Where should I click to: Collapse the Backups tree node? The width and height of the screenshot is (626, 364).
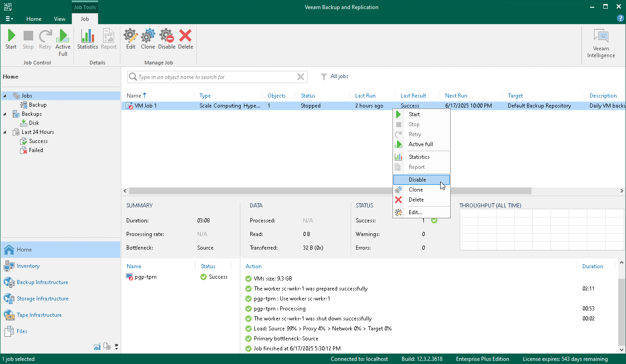5,114
